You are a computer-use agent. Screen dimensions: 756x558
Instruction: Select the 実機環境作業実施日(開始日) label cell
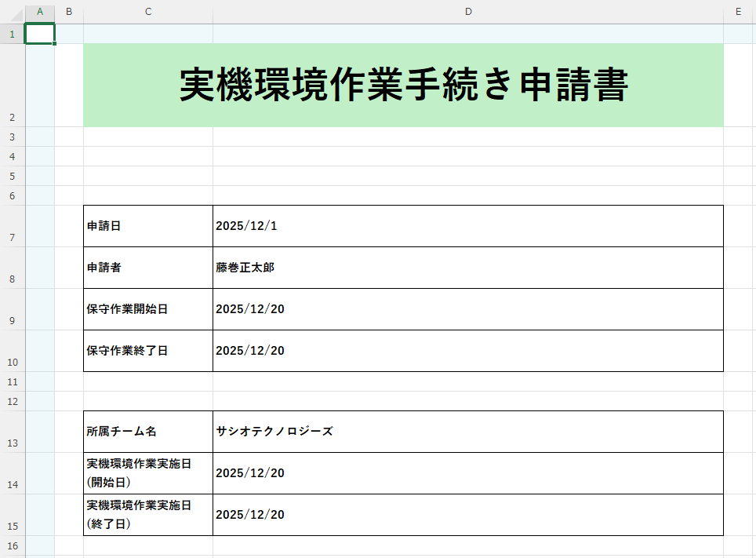click(x=148, y=473)
